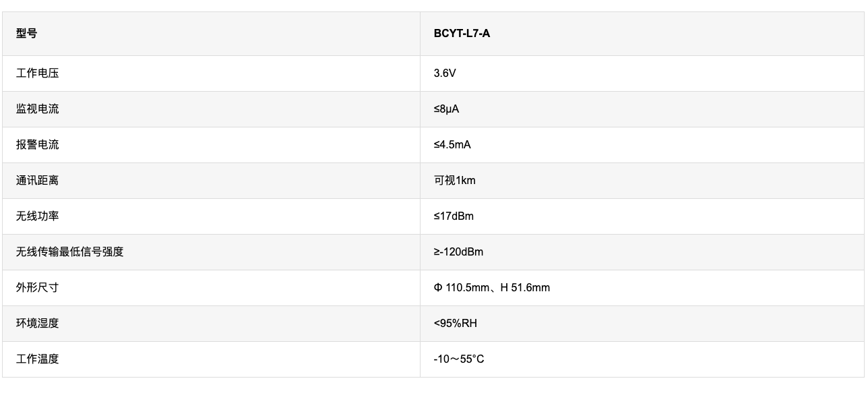Screen dimensions: 868x416
Task: Select the 可视1km distance value
Action: tap(455, 180)
